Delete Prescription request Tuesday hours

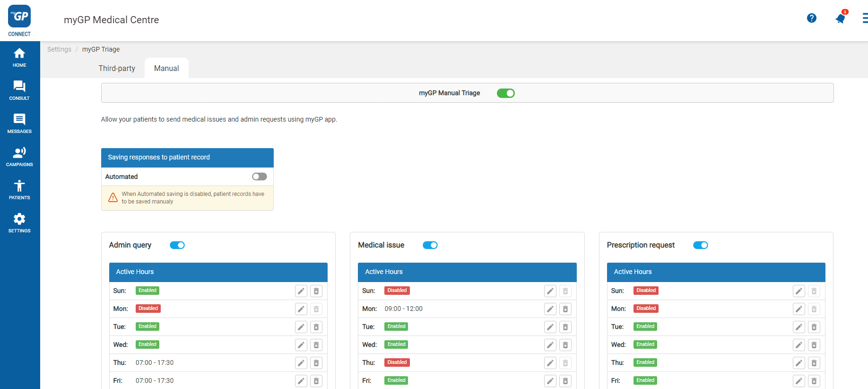[x=814, y=327]
